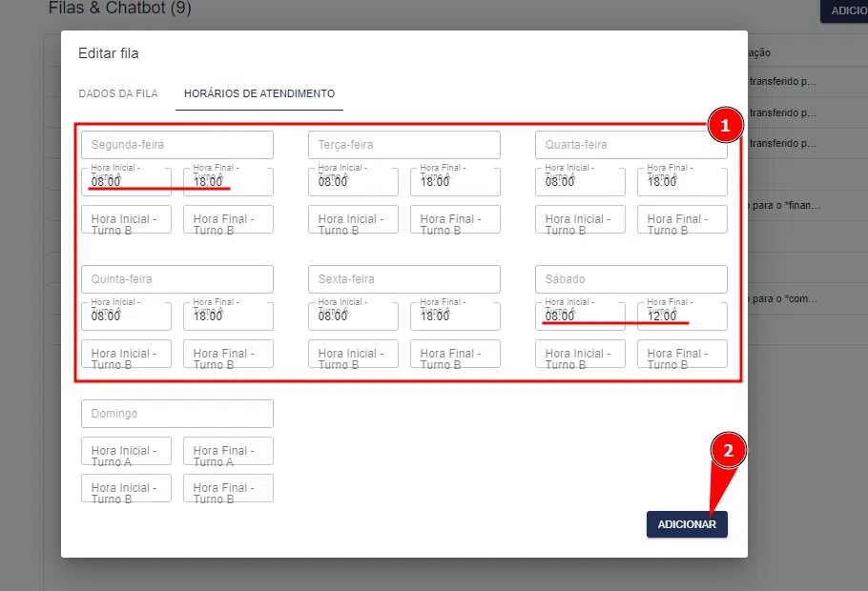Focus Sexta-feira Hora Final Turno B

pyautogui.click(x=455, y=354)
